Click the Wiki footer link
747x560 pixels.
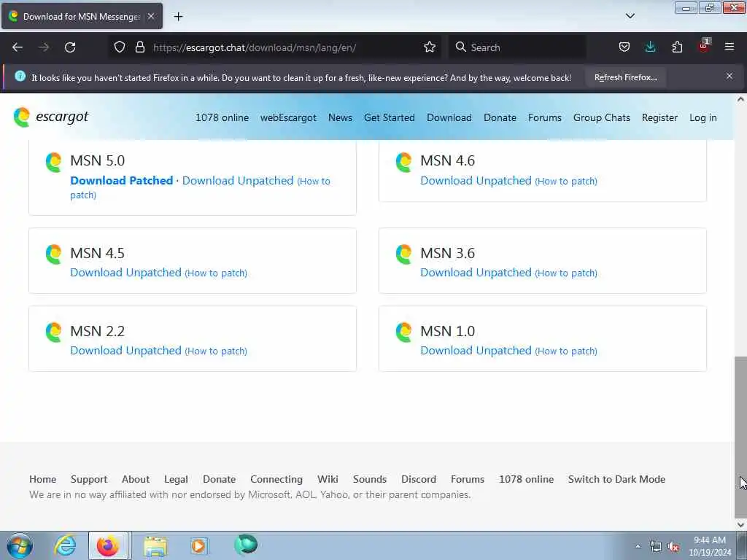point(328,479)
